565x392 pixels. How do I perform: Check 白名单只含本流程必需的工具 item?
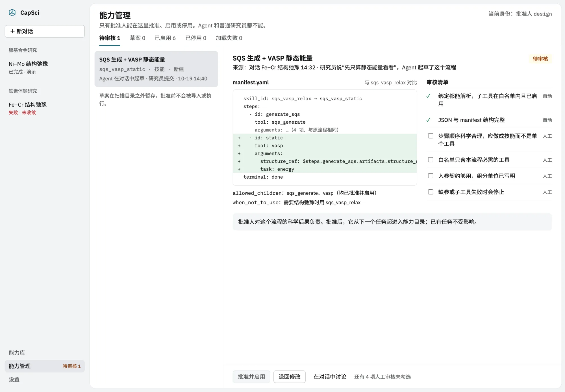point(431,160)
